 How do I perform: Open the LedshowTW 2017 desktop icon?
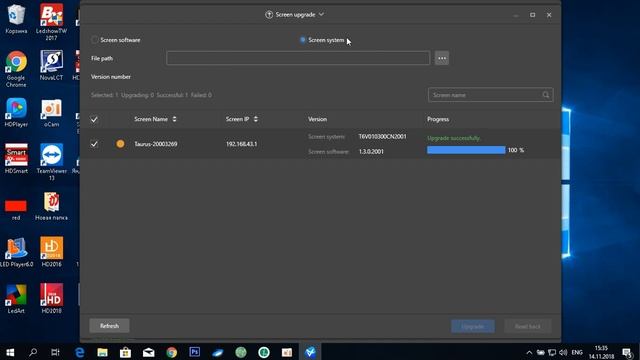click(x=51, y=22)
